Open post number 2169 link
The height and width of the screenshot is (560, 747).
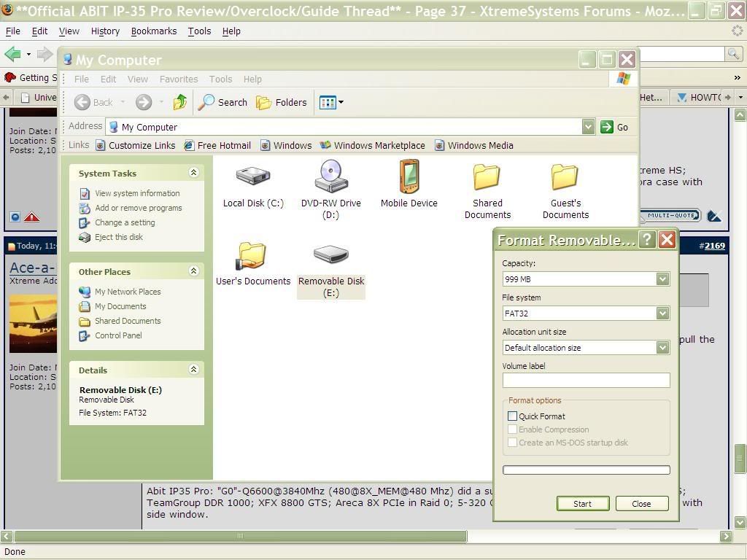[x=715, y=246]
